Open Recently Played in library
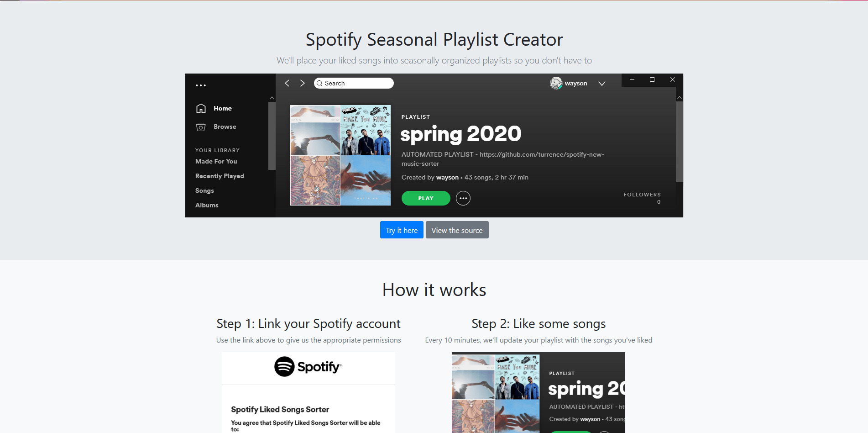This screenshot has width=868, height=433. pyautogui.click(x=220, y=176)
